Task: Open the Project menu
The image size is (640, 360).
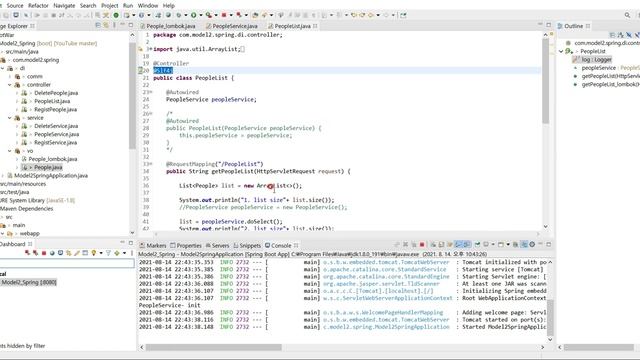Action: pos(109,6)
